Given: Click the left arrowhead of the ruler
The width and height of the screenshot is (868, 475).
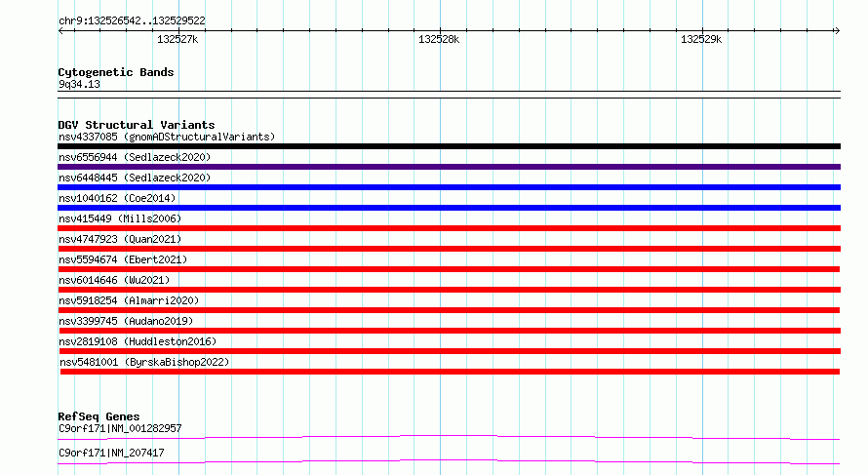Looking at the screenshot, I should [x=60, y=31].
